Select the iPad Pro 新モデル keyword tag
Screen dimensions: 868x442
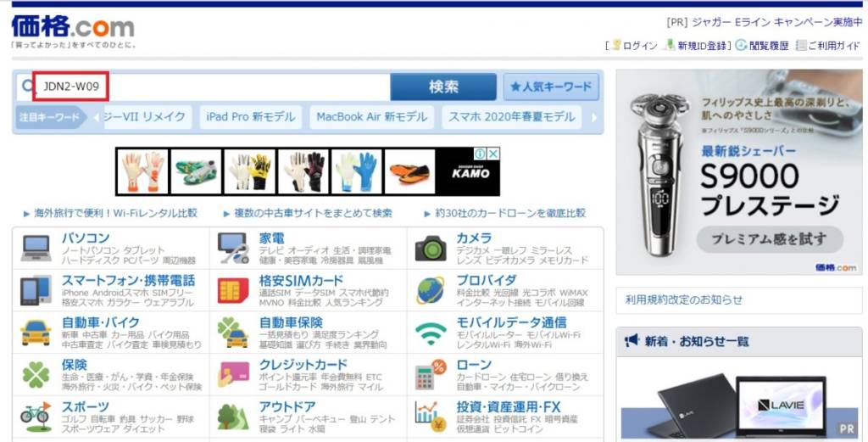(x=251, y=117)
